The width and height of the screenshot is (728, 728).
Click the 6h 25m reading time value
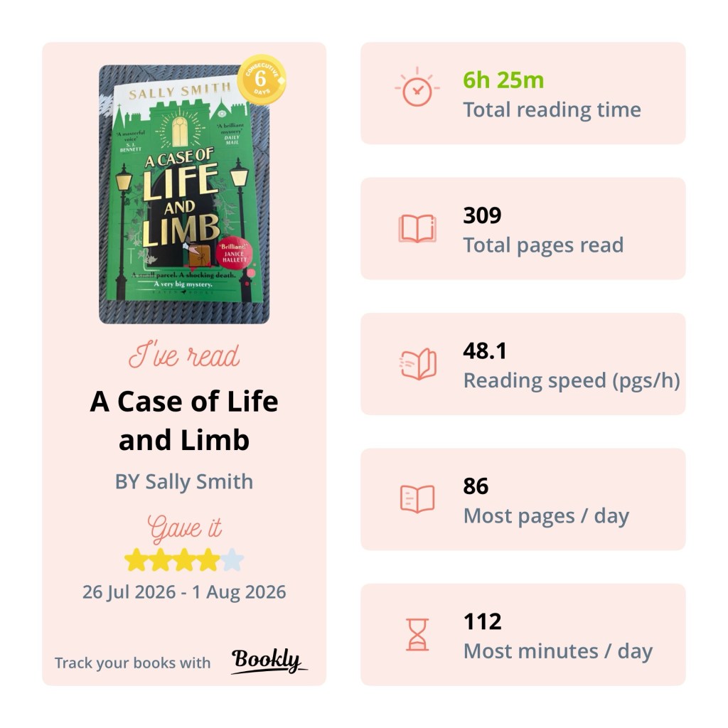coord(503,80)
